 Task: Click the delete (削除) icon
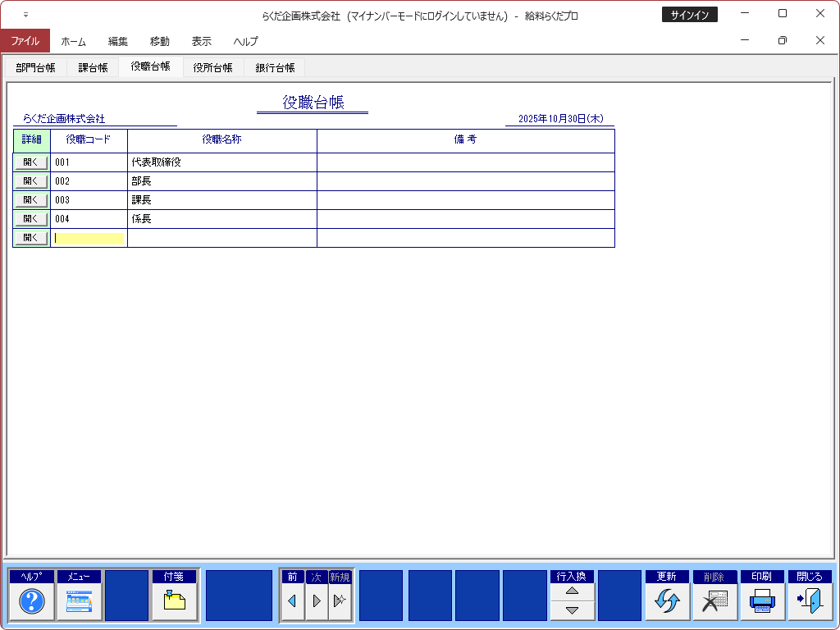click(x=714, y=602)
